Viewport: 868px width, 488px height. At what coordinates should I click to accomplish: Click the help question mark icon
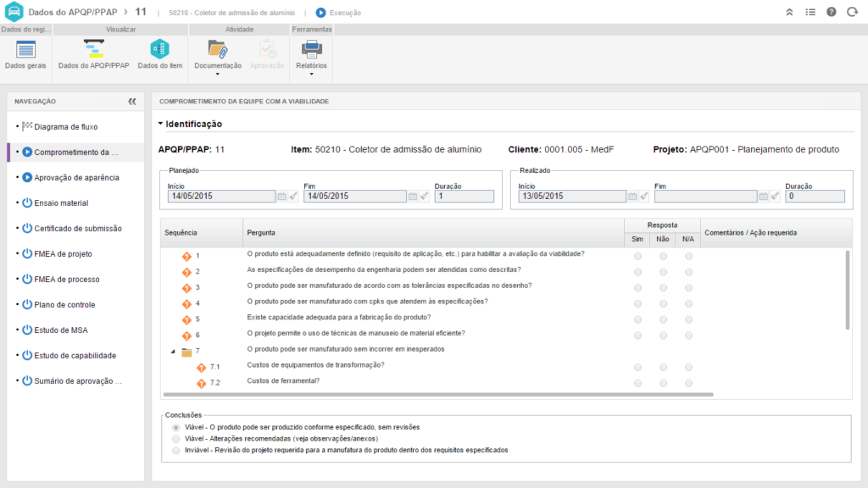click(831, 13)
